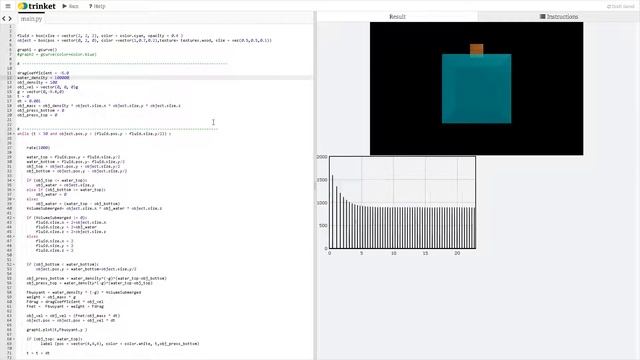This screenshot has height=360, width=640.
Task: Collapse the while loop at line 24
Action: pos(14,133)
